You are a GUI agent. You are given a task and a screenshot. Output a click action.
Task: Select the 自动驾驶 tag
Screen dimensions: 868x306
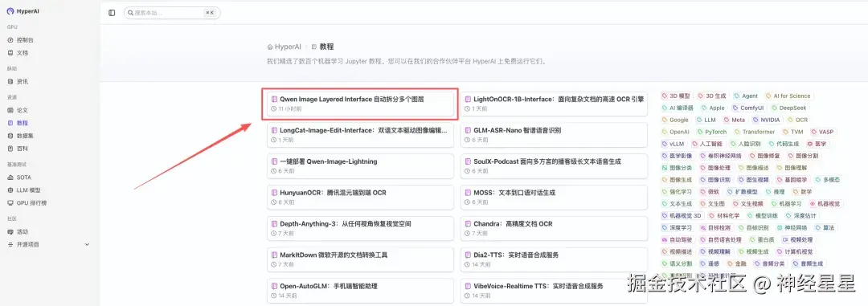click(677, 240)
